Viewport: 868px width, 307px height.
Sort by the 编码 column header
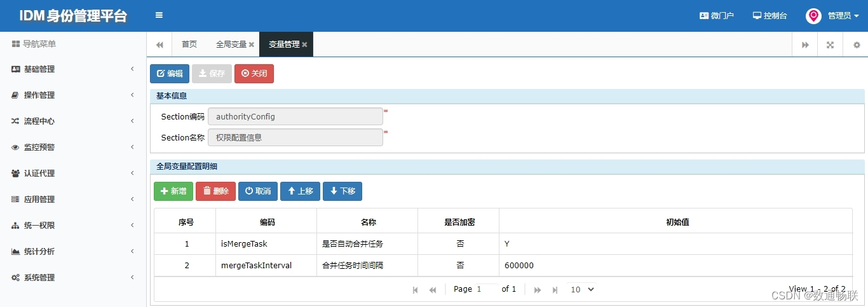click(266, 222)
